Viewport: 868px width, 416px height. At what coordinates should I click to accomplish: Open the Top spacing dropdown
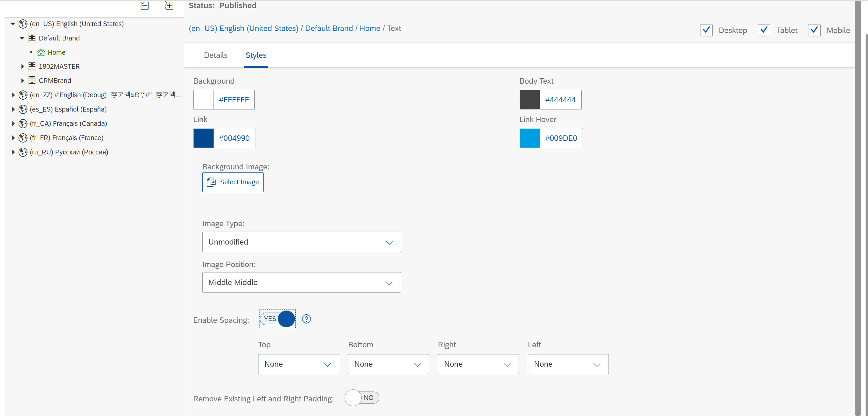(x=298, y=364)
